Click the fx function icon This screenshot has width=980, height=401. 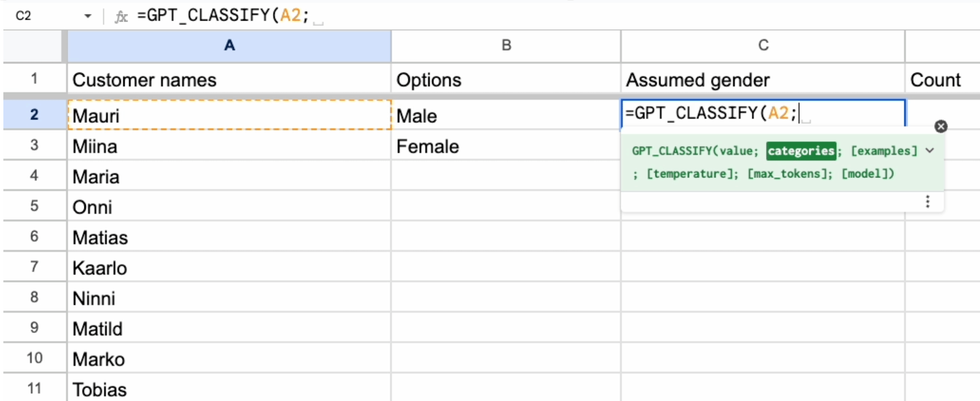121,17
